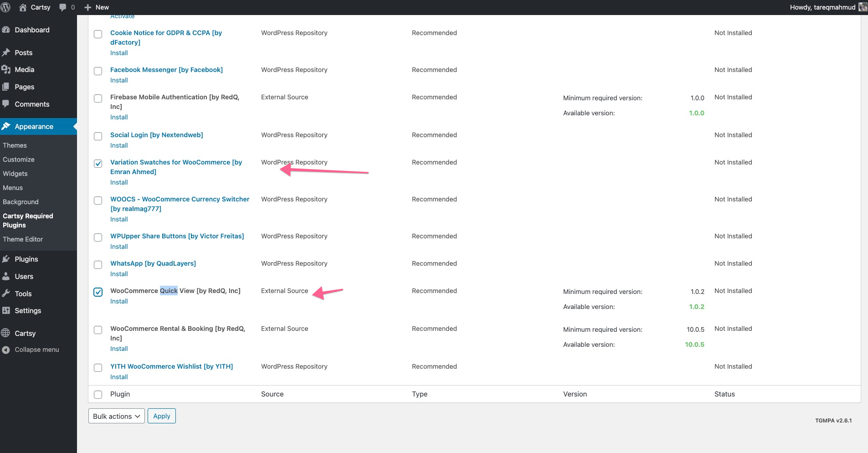This screenshot has width=868, height=453.
Task: Click the user avatar next to Howdy
Action: click(x=863, y=7)
